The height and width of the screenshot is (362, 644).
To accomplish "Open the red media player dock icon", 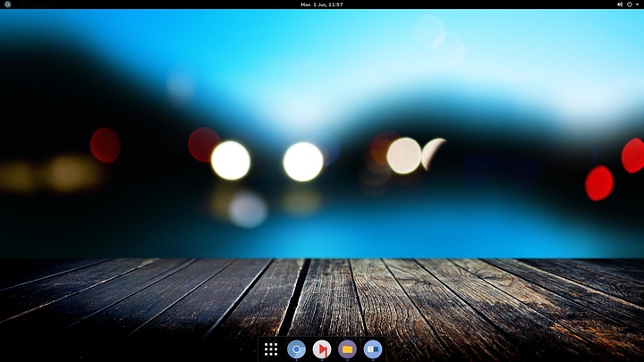I will (322, 349).
